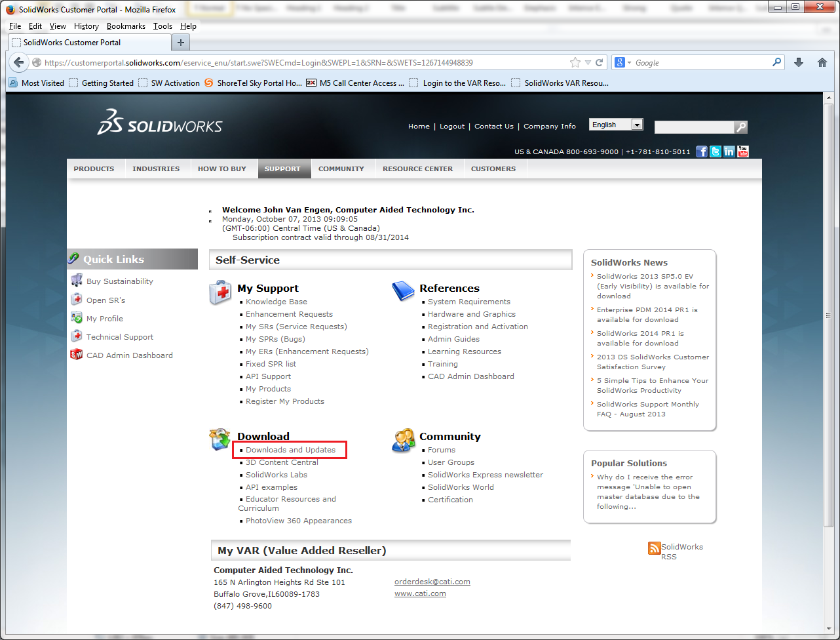
Task: Click the SolidWorks RSS feed icon
Action: [654, 548]
